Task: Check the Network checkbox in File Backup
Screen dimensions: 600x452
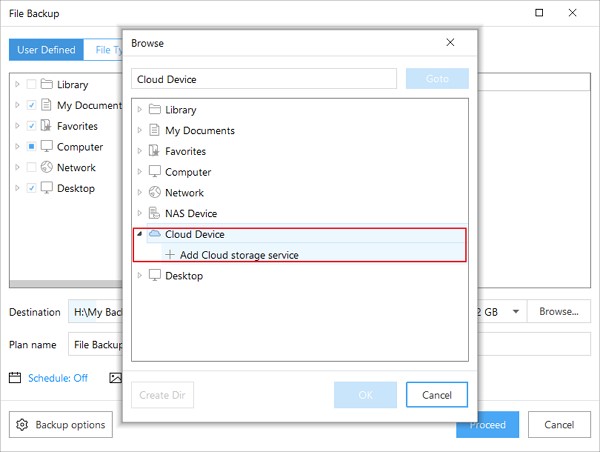Action: (x=31, y=167)
